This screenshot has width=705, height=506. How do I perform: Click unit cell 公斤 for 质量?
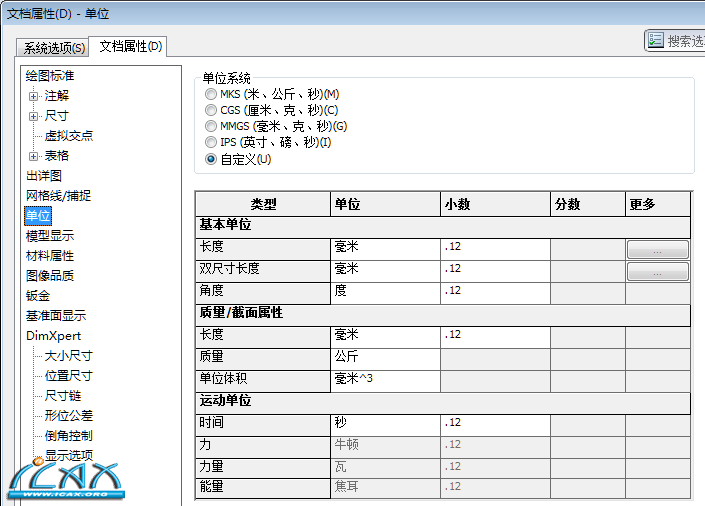tap(385, 359)
